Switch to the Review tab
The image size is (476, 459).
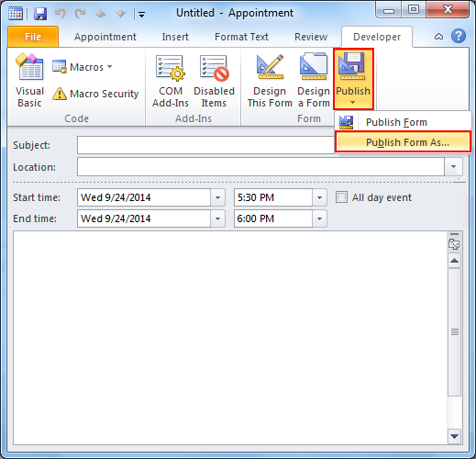(311, 37)
